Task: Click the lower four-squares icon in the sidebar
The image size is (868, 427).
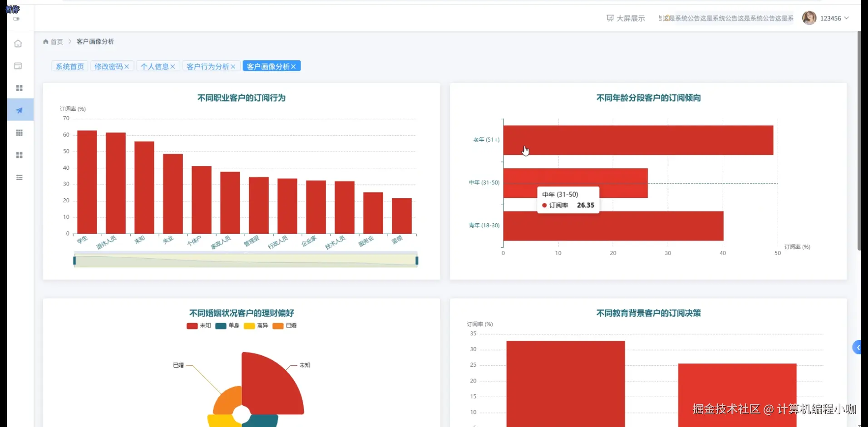Action: pyautogui.click(x=19, y=155)
